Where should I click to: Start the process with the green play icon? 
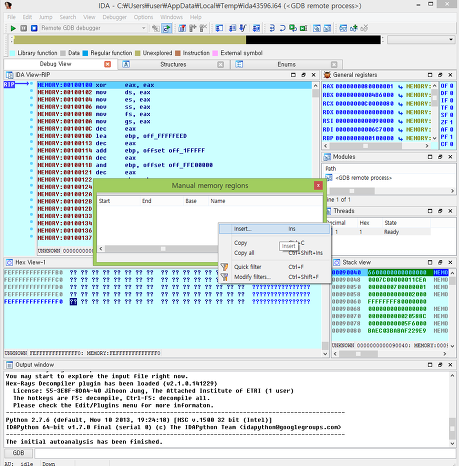point(13,28)
